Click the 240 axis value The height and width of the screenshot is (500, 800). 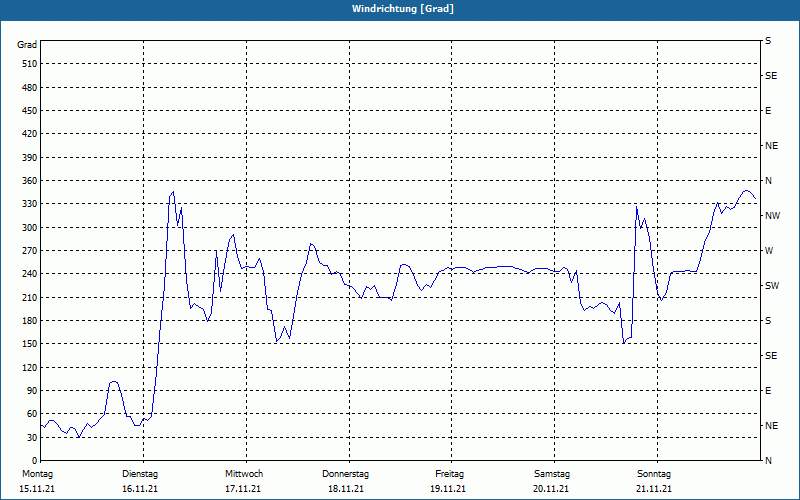point(30,274)
